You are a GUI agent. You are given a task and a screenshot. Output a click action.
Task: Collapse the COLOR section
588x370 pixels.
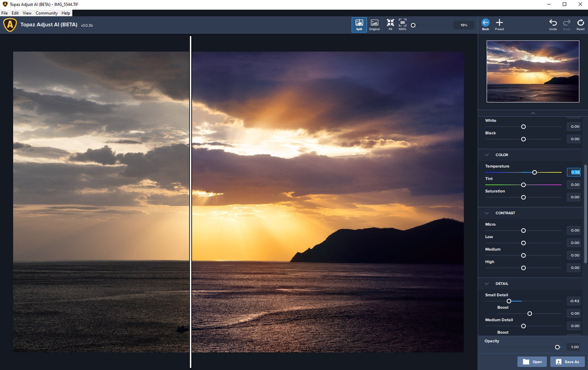[x=487, y=155]
